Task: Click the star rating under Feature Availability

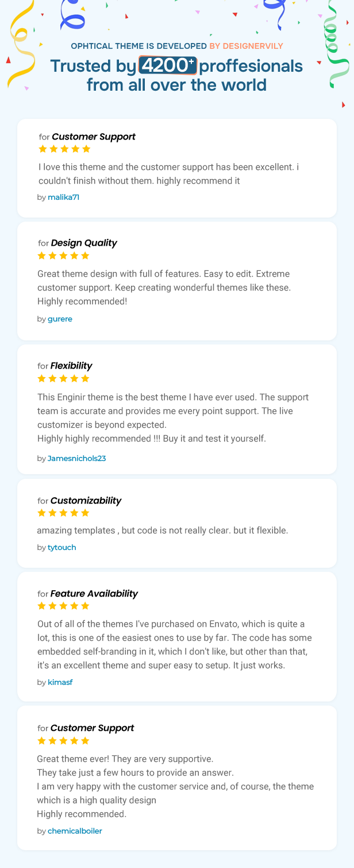Action: (64, 606)
